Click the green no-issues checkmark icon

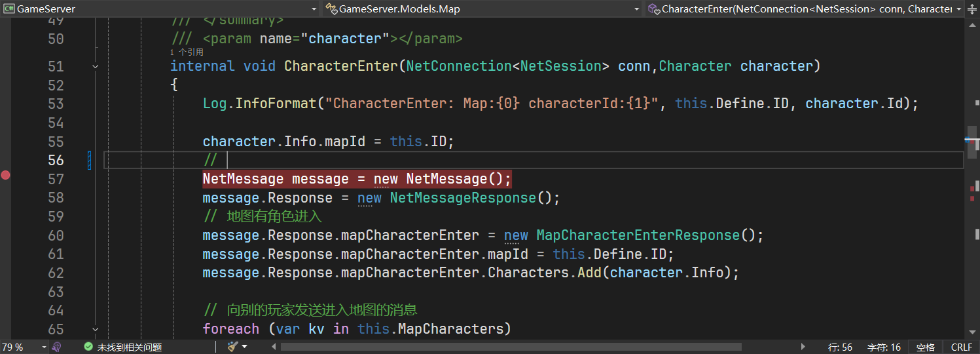[x=88, y=347]
